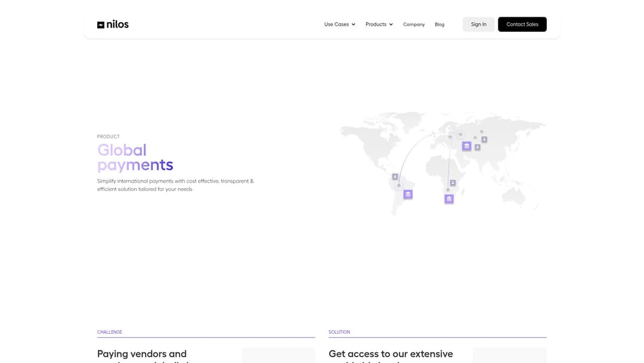The width and height of the screenshot is (644, 363).
Task: Click the Sign In button
Action: [478, 24]
